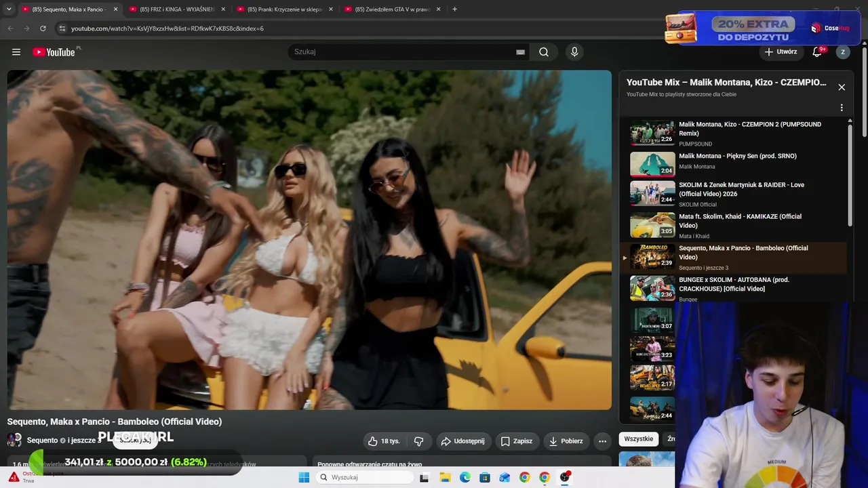This screenshot has width=868, height=488.
Task: Open Microsoft Store from the taskbar
Action: (485, 478)
